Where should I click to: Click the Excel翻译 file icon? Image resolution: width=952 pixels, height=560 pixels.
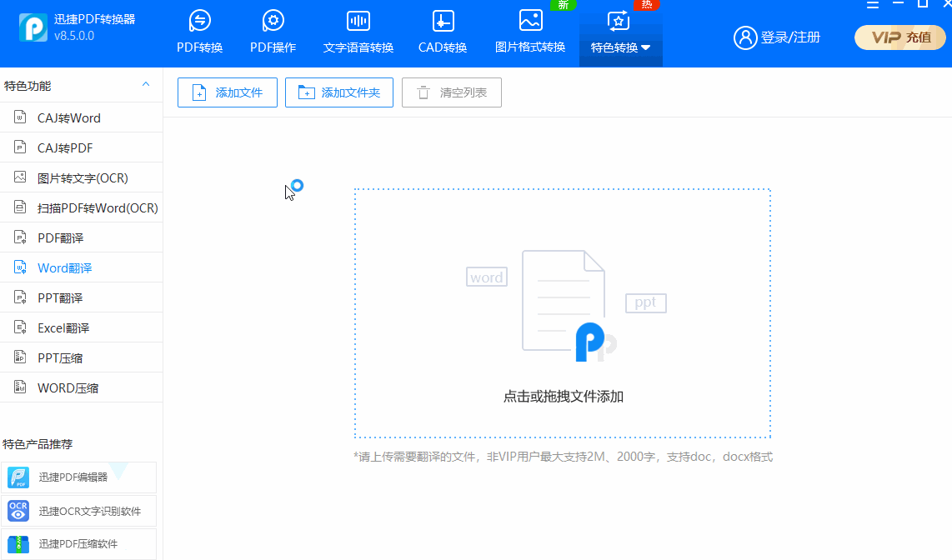(20, 327)
